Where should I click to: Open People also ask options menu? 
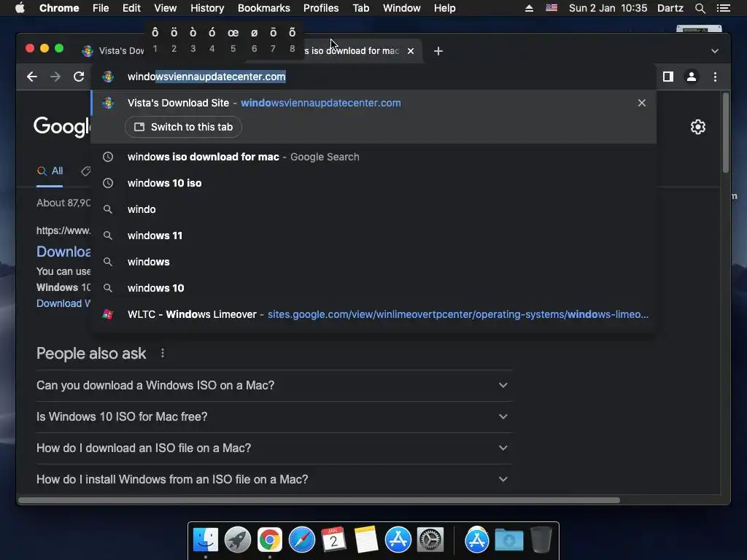[x=163, y=354]
